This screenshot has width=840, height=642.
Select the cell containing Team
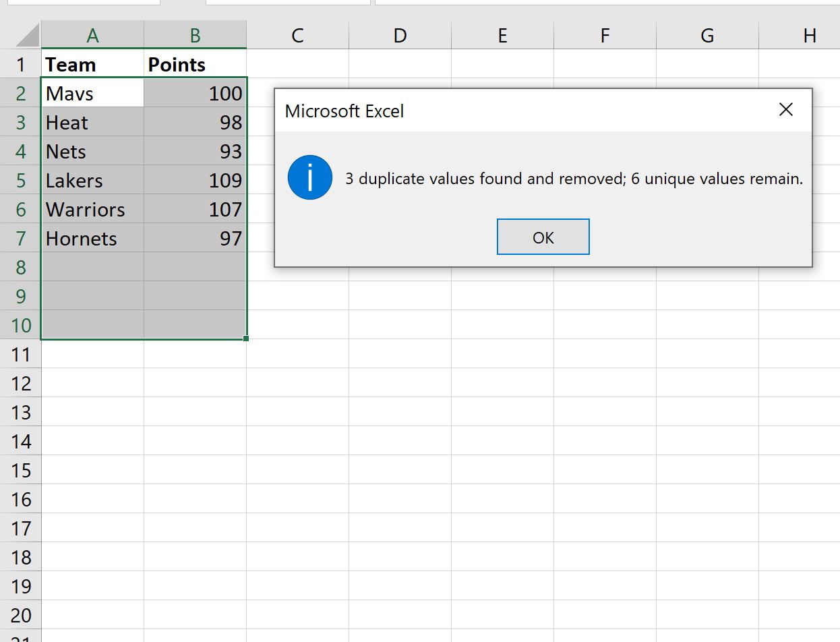(92, 64)
